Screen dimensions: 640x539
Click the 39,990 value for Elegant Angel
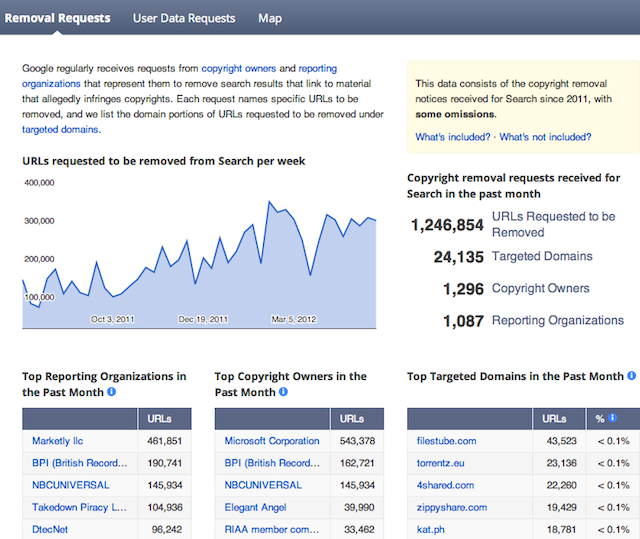tap(359, 507)
